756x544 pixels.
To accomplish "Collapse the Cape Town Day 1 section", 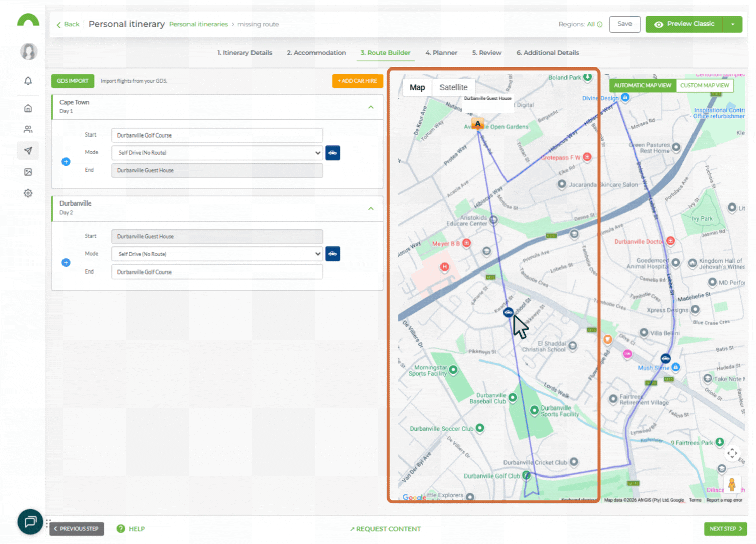I will tap(371, 107).
